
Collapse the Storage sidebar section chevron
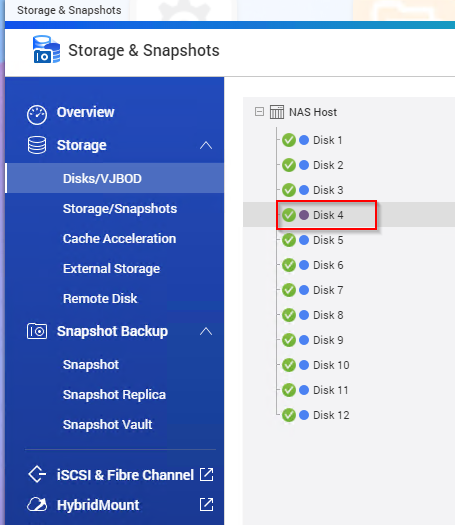pyautogui.click(x=206, y=145)
